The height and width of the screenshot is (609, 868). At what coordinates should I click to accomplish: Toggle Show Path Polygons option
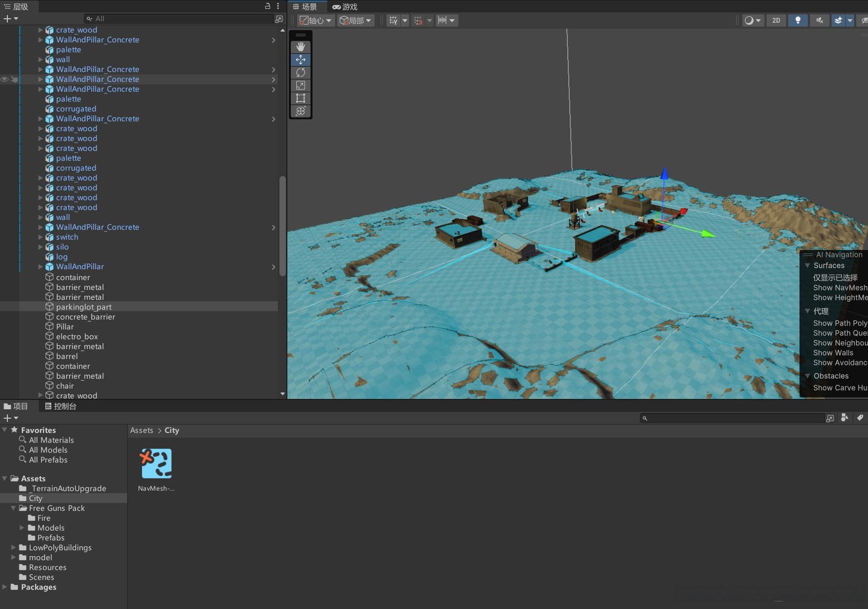(x=840, y=323)
